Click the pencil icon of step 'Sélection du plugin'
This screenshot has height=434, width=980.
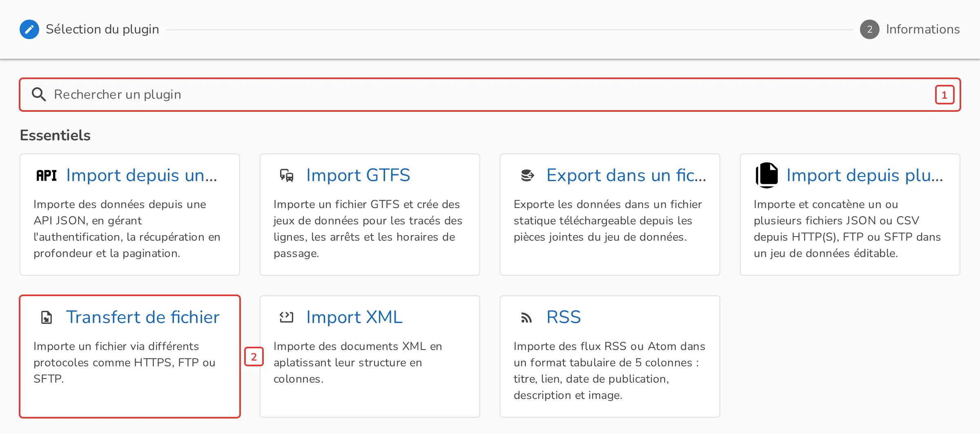29,29
